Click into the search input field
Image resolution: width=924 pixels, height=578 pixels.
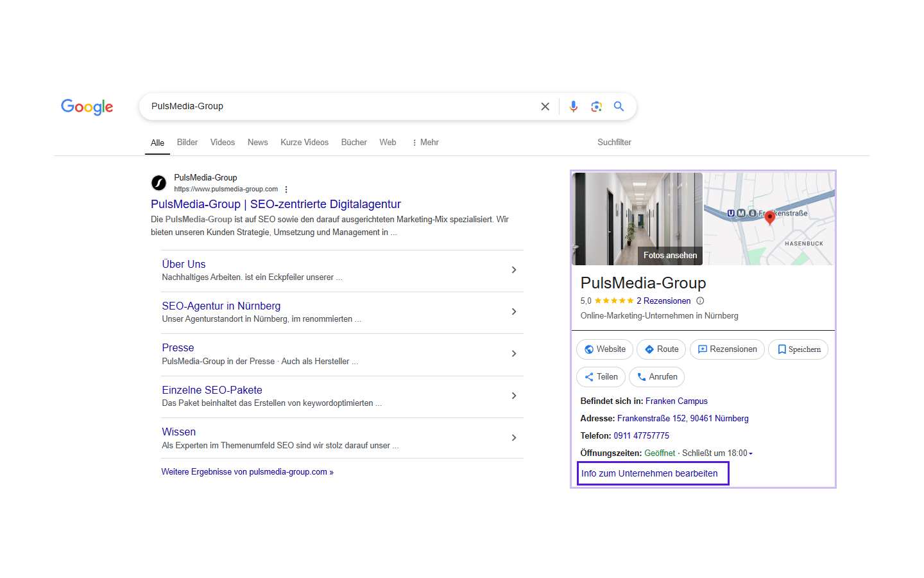coord(340,107)
